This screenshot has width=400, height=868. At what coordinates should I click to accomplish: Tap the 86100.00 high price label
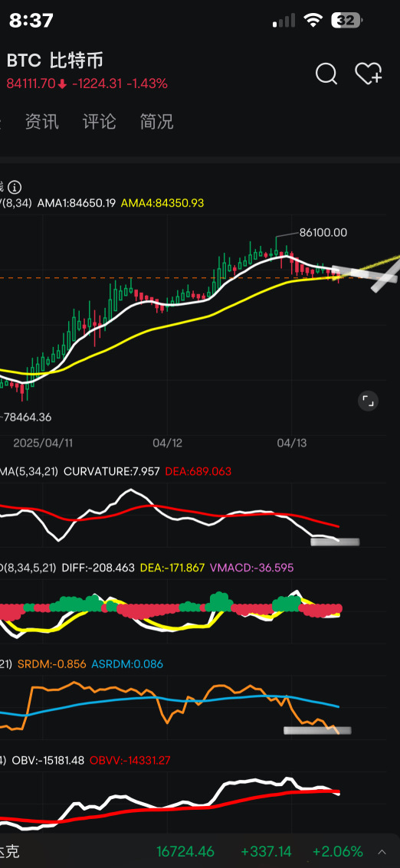pyautogui.click(x=323, y=232)
